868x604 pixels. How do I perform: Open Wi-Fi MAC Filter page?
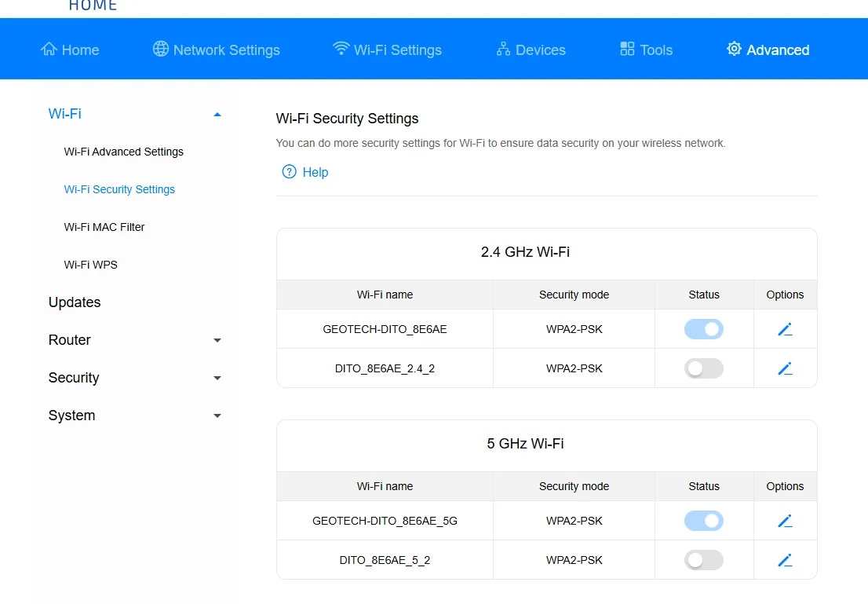point(104,227)
